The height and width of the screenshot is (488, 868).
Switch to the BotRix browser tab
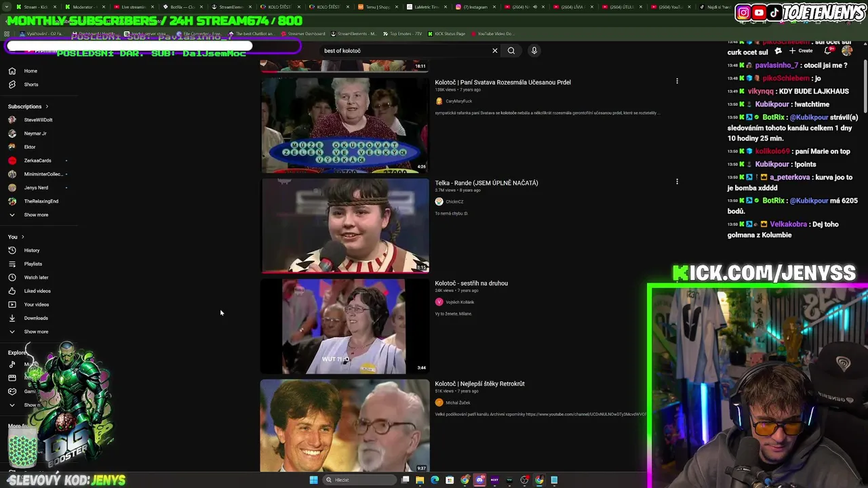(182, 7)
